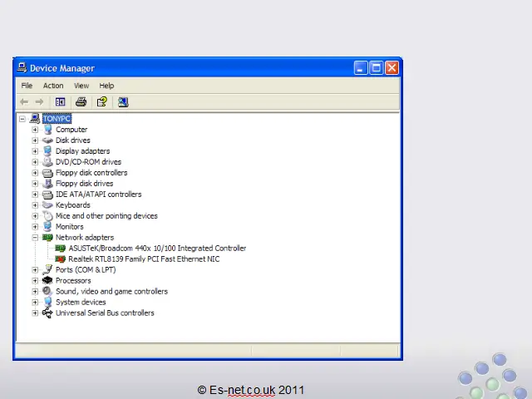The image size is (532, 399).
Task: Click the disabled Realtek RTL8139 adapter icon
Action: tap(60, 259)
